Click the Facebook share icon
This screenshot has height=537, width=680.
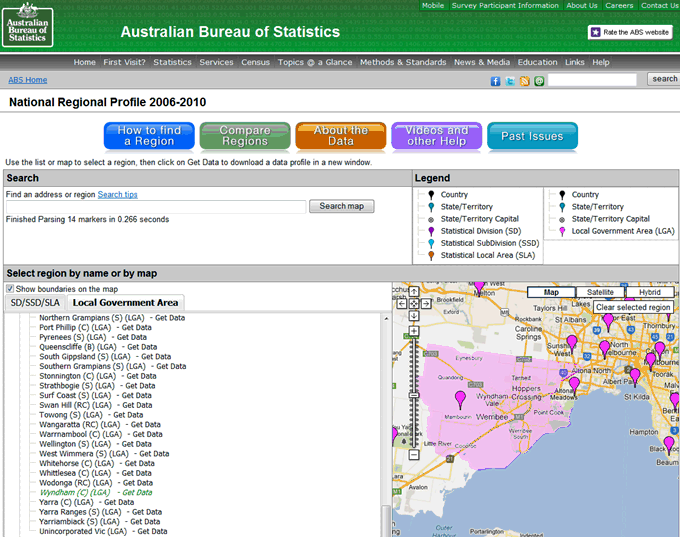(496, 80)
